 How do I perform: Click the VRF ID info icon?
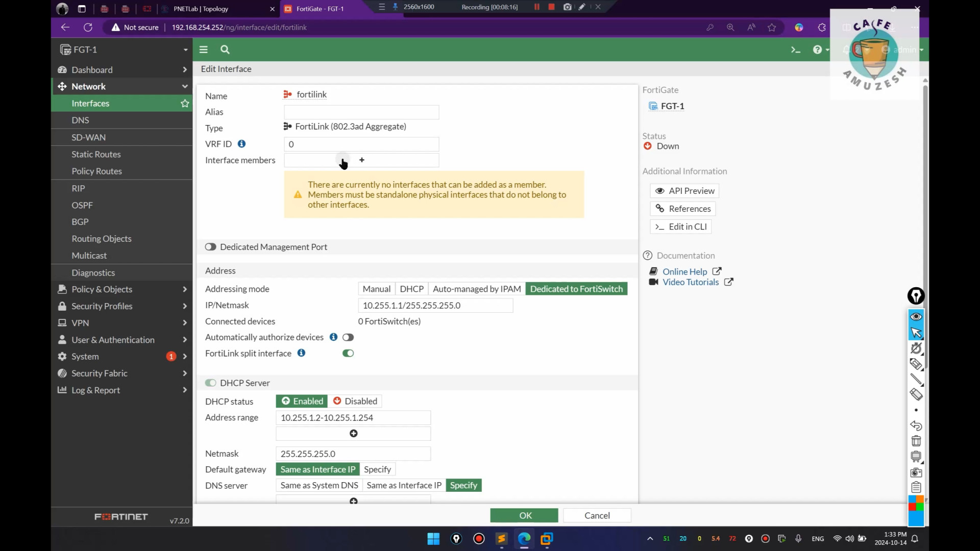[242, 144]
